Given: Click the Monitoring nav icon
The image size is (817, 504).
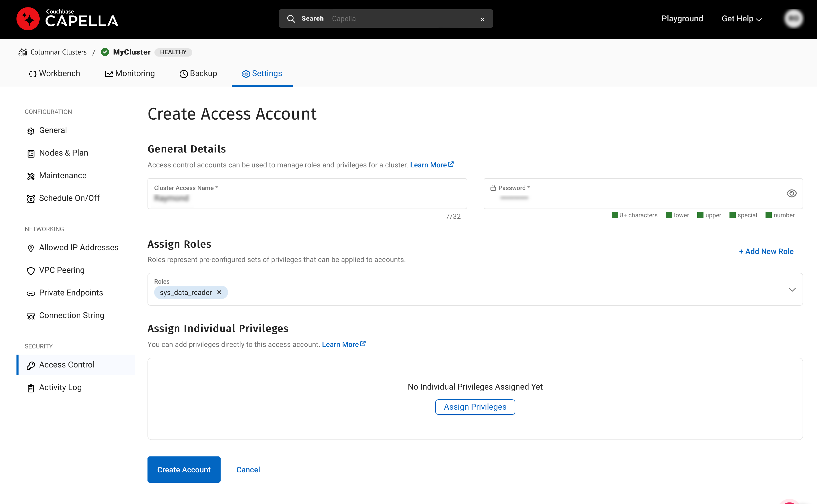Looking at the screenshot, I should click(x=109, y=74).
